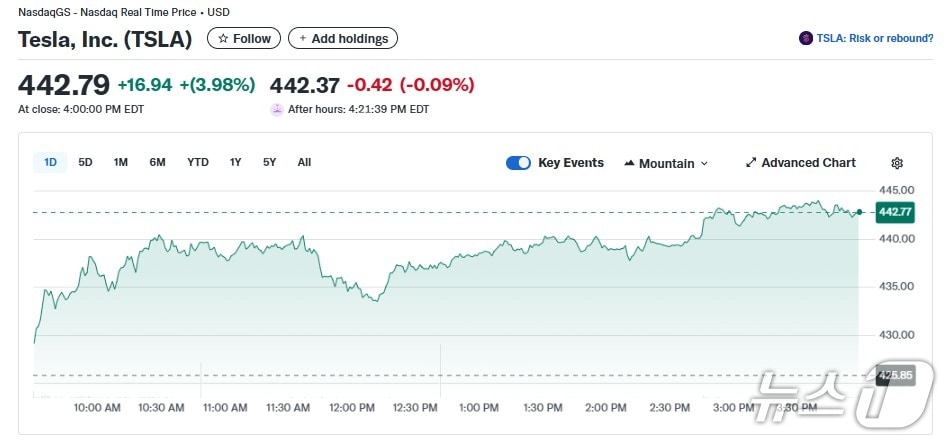Click the mountain chart type icon
Image resolution: width=948 pixels, height=442 pixels.
tap(630, 163)
